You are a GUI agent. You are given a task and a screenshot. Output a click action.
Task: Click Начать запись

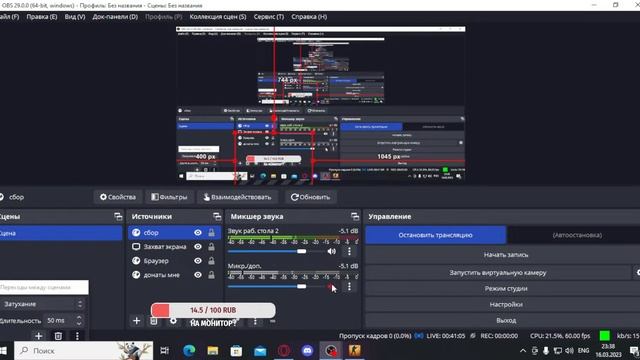pos(506,255)
